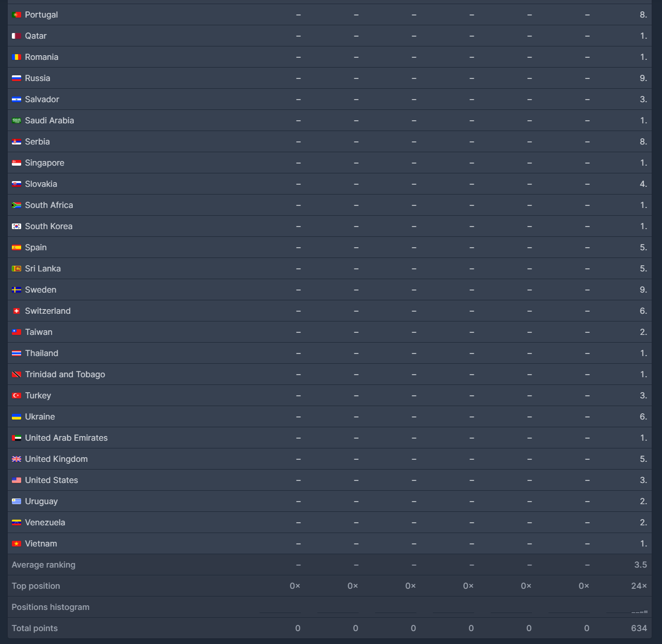Screen dimensions: 662x644
Task: Click the United Kingdom flag icon
Action: click(x=17, y=459)
